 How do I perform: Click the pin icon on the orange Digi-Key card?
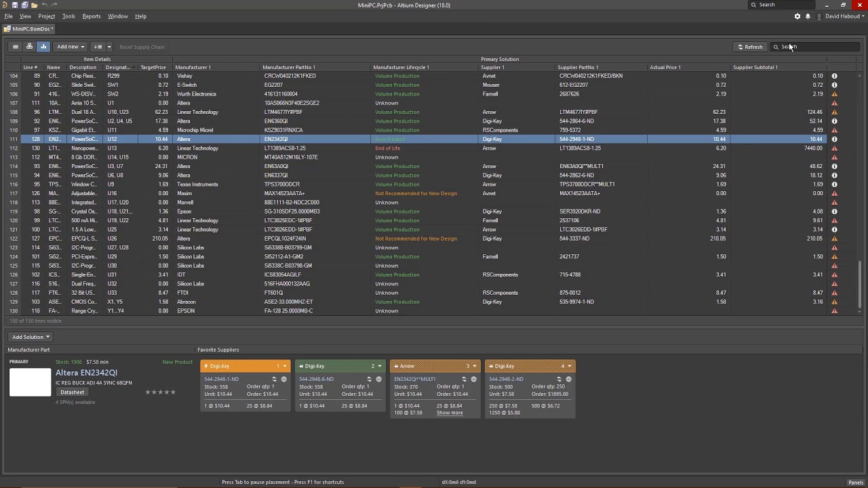[206, 366]
